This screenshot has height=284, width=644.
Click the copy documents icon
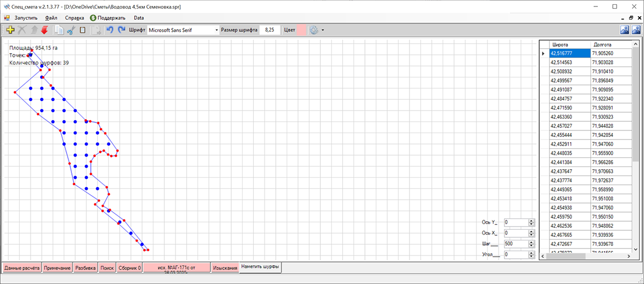59,30
